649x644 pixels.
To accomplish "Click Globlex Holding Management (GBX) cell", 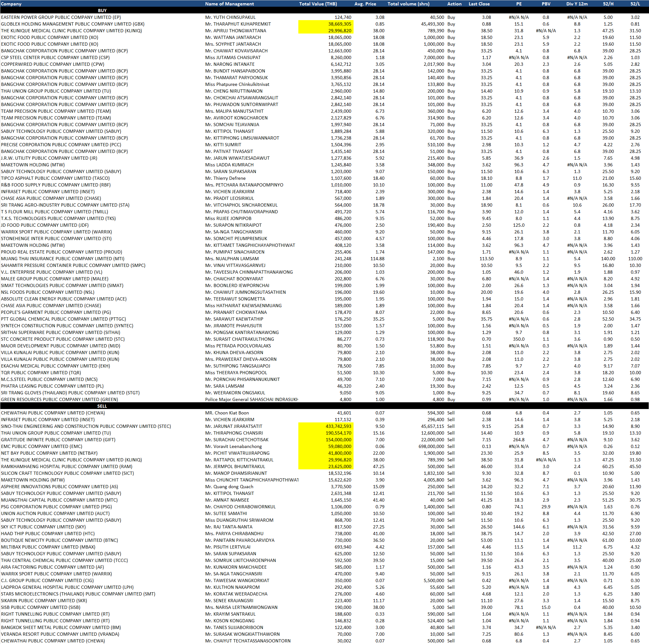I will coord(72,24).
